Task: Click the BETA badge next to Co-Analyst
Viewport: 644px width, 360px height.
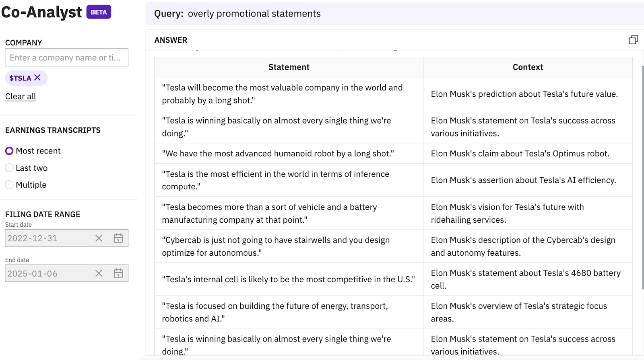Action: click(99, 12)
